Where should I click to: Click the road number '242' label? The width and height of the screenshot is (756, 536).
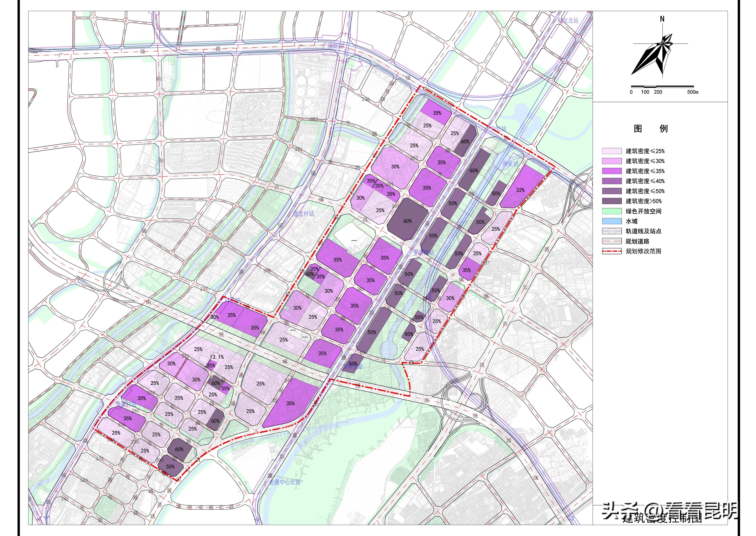(185, 356)
